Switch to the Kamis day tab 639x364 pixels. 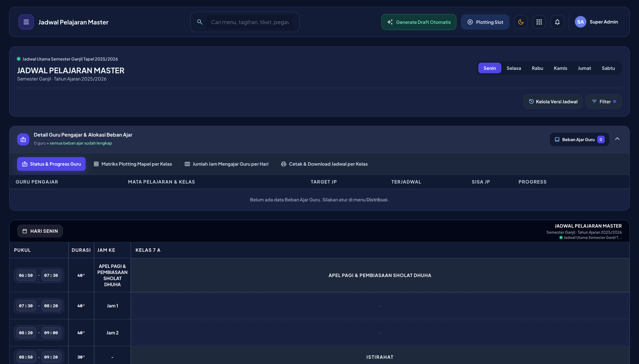tap(560, 68)
